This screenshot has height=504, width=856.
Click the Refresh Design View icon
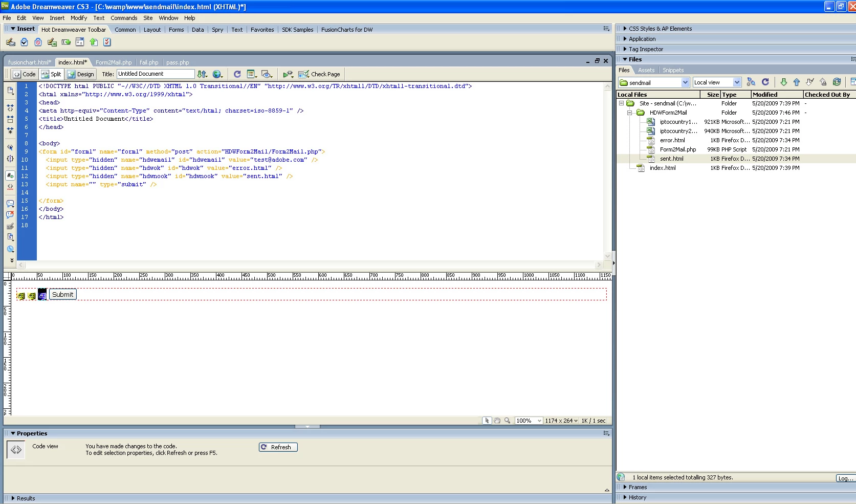click(237, 74)
